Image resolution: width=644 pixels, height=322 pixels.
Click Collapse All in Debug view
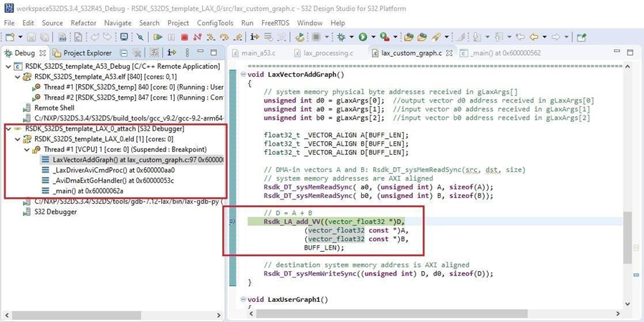[124, 52]
